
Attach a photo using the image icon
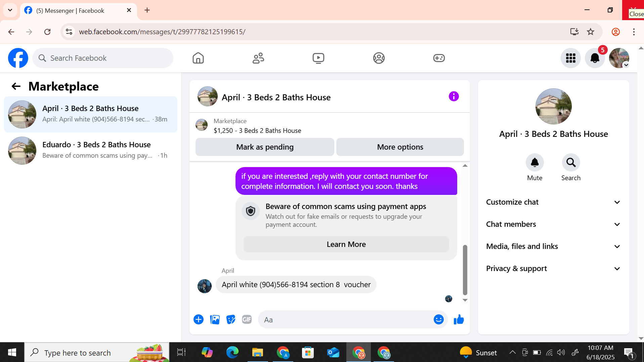[215, 319]
